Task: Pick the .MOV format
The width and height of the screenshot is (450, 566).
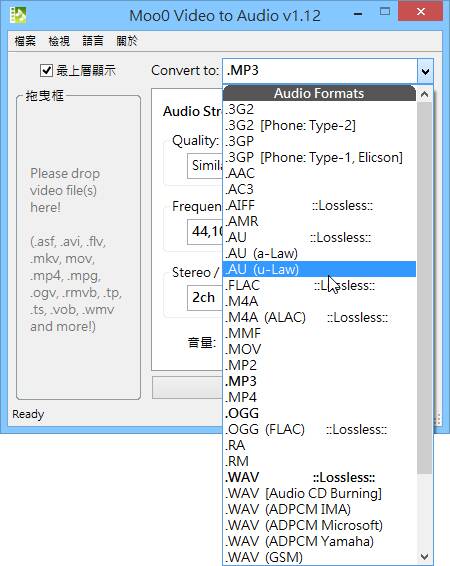Action: 319,349
